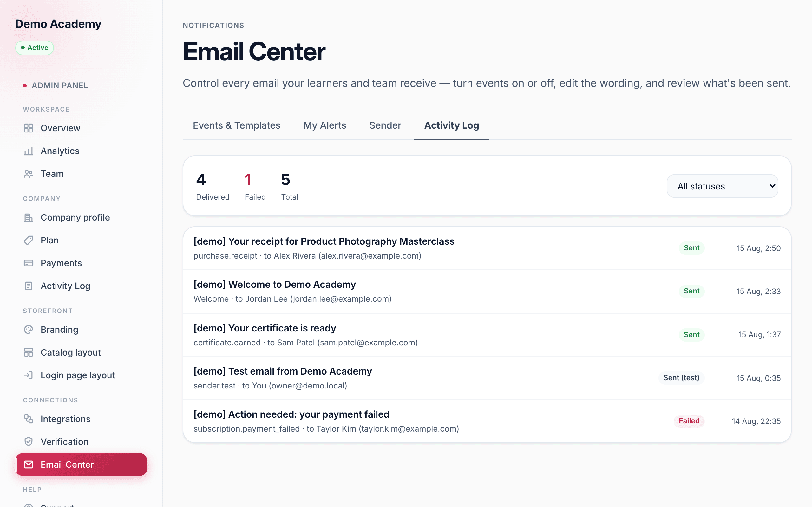Open the My Alerts tab

[324, 125]
